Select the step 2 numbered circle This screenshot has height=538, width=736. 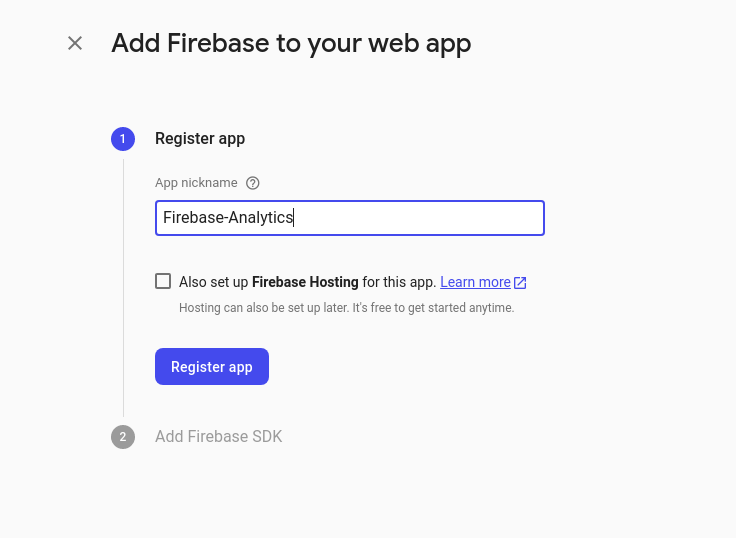coord(123,437)
